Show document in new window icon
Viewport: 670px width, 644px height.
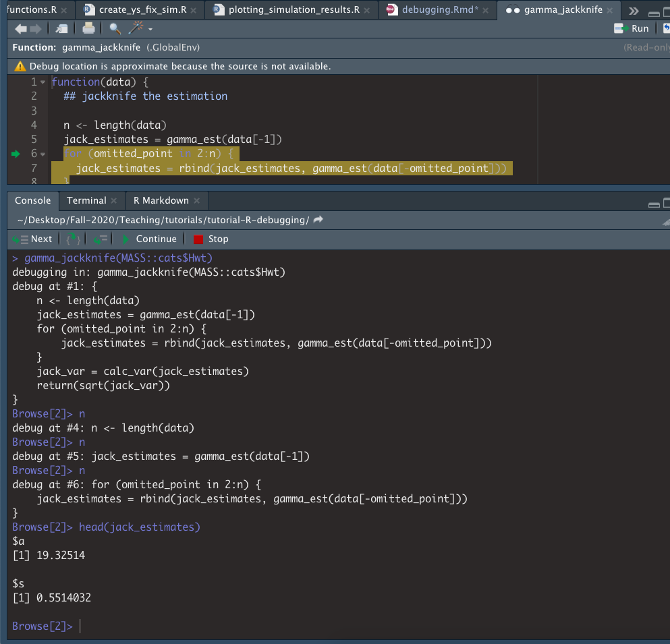coord(61,29)
